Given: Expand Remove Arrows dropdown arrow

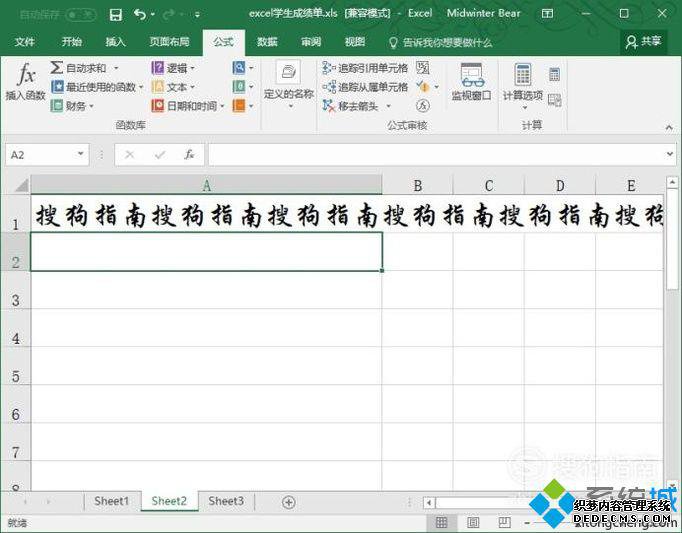Looking at the screenshot, I should (388, 106).
